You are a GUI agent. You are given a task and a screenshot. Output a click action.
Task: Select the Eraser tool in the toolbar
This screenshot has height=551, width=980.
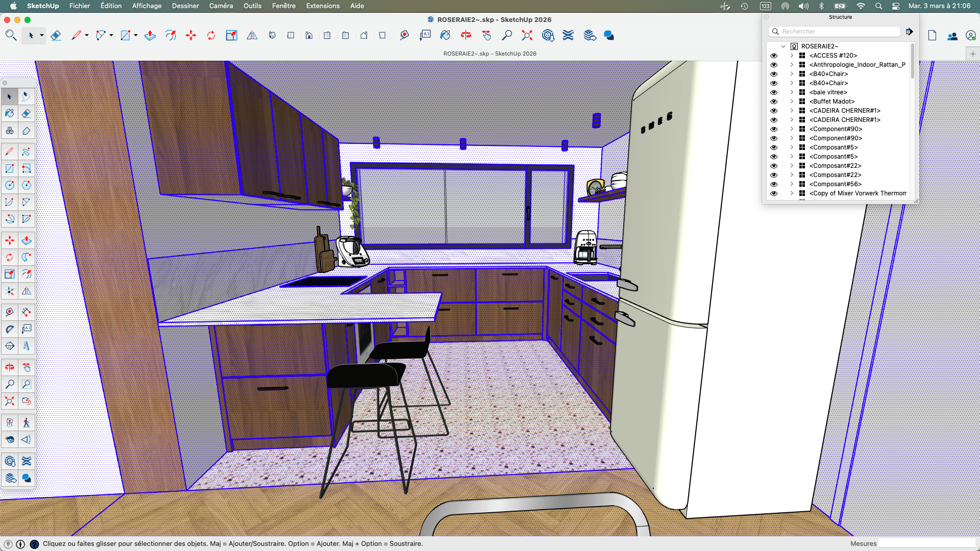pos(56,36)
